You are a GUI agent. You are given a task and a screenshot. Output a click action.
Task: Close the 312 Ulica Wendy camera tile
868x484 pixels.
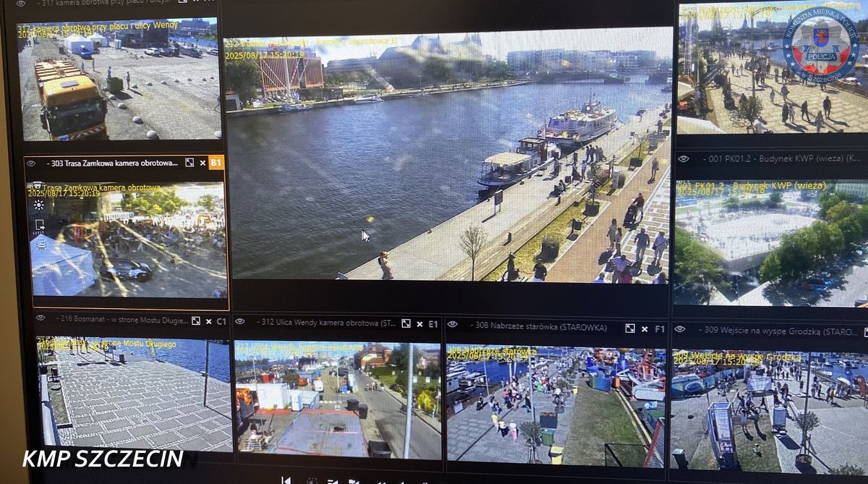pyautogui.click(x=420, y=324)
